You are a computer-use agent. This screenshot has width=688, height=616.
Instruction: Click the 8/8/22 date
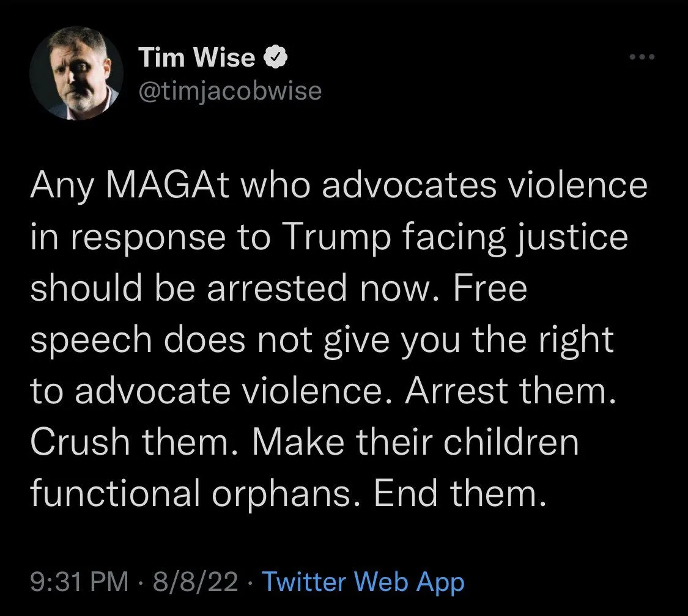(196, 582)
